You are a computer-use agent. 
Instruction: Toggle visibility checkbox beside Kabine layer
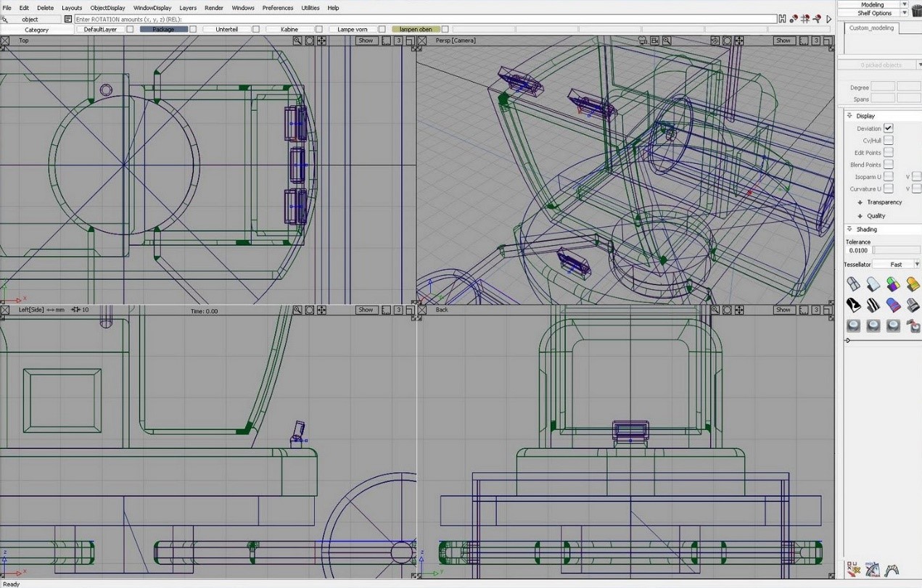pos(318,30)
